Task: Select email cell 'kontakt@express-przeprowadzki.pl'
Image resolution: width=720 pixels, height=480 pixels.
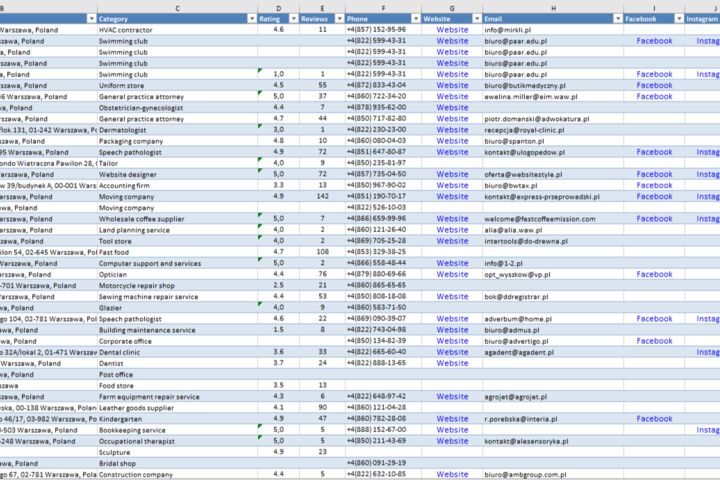Action: tap(553, 197)
